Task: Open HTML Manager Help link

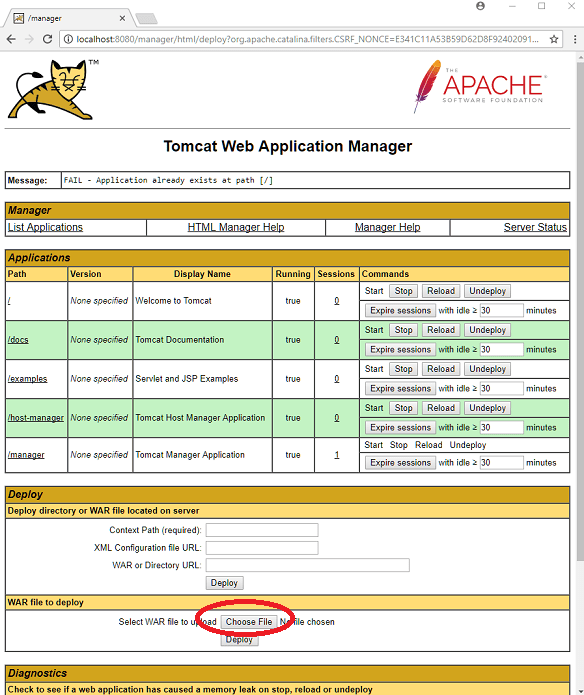Action: 236,227
